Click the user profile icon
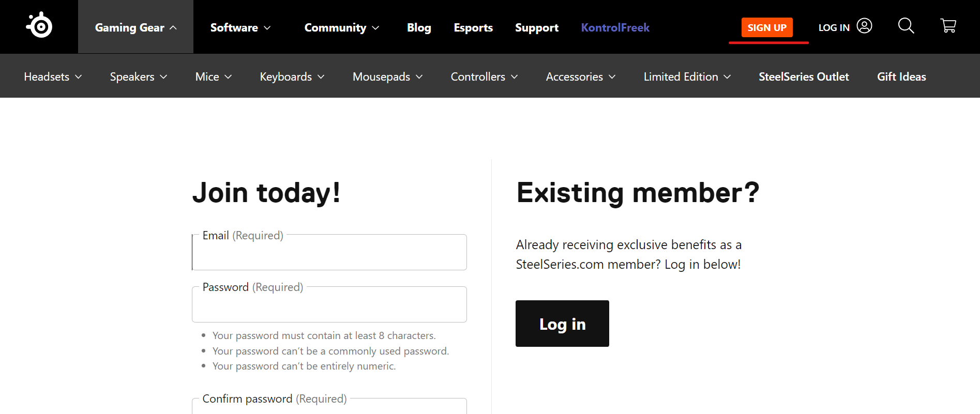Image resolution: width=980 pixels, height=414 pixels. [864, 26]
